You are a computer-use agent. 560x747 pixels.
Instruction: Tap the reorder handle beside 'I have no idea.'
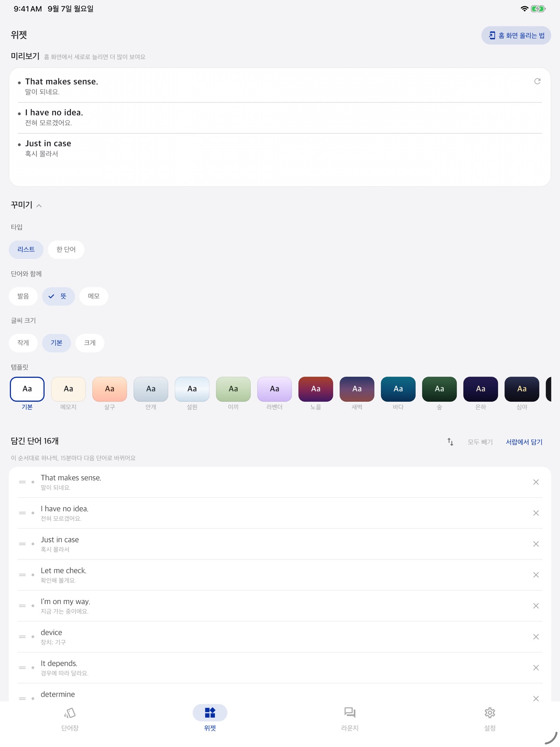coord(22,513)
